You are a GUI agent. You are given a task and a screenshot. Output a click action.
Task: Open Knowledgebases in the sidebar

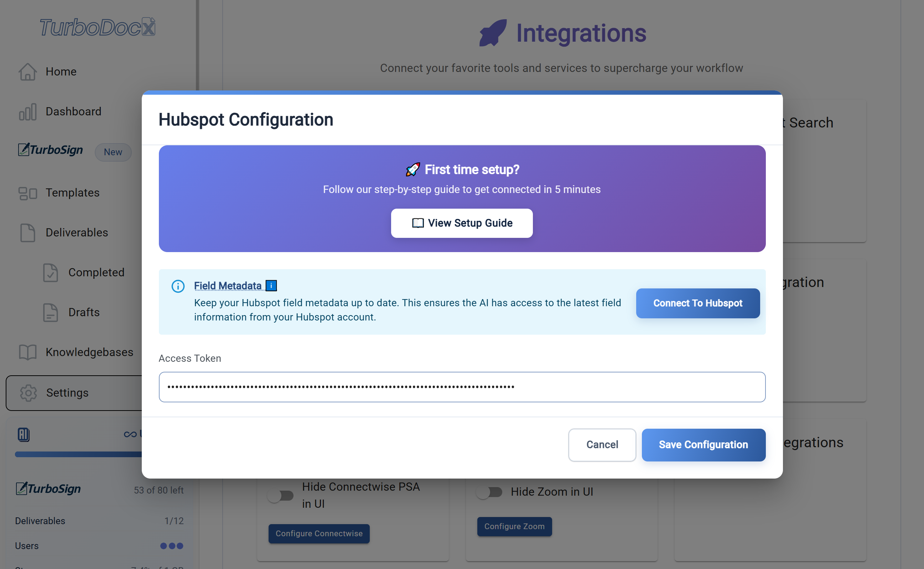89,352
